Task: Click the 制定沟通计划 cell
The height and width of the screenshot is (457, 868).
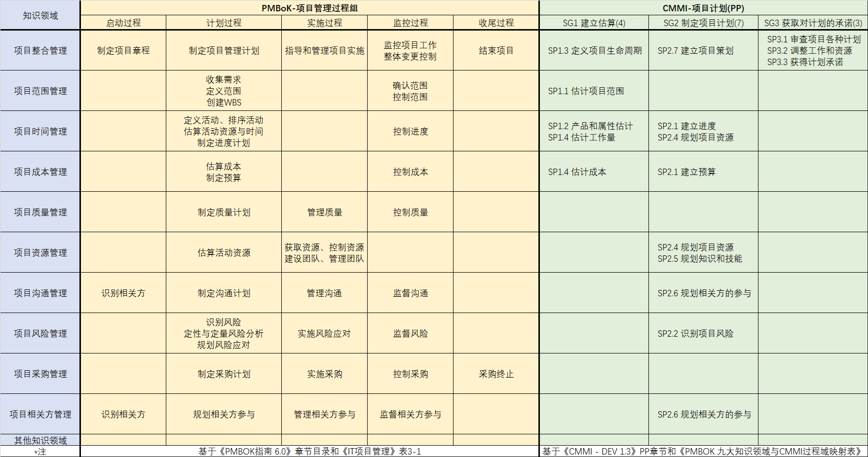Action: coord(224,293)
